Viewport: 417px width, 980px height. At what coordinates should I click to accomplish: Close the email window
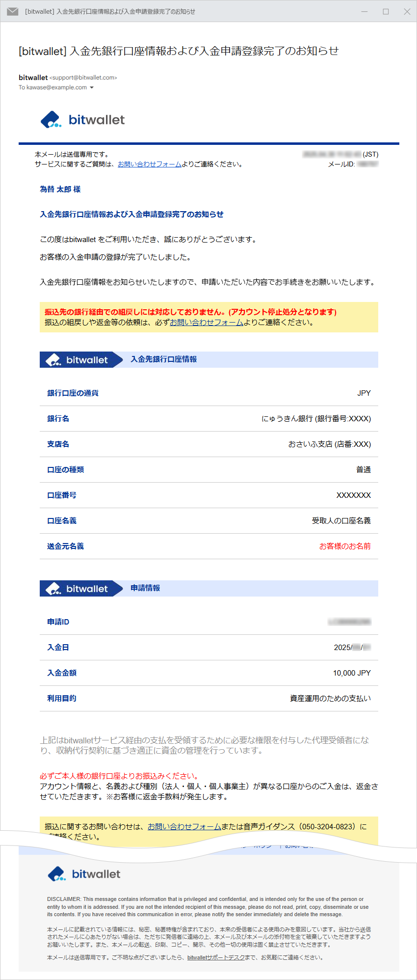click(407, 11)
